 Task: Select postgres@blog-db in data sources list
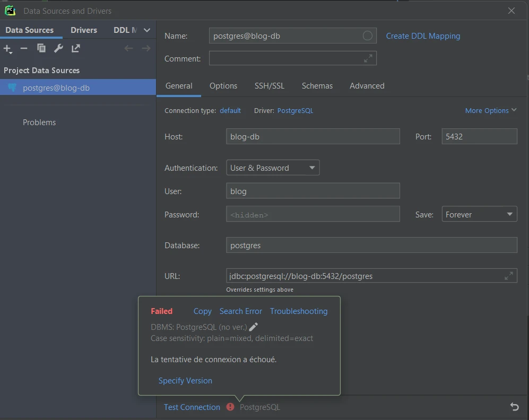(56, 88)
